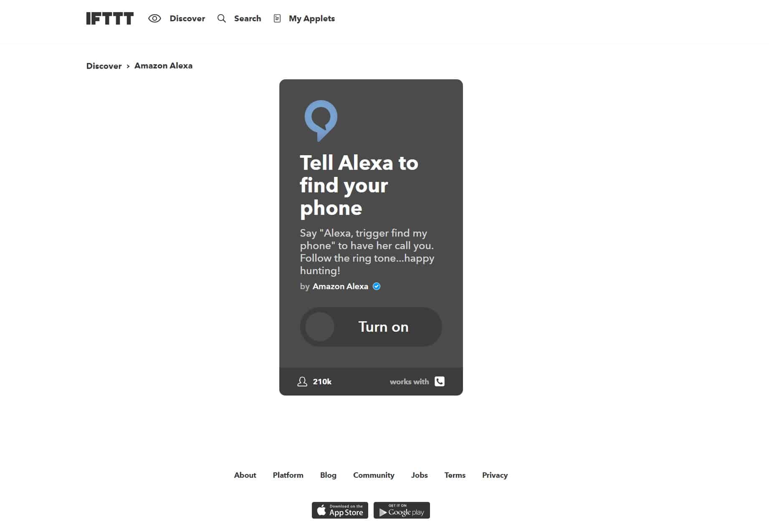Click the user count person icon
Screen dimensions: 769x532
(x=302, y=381)
